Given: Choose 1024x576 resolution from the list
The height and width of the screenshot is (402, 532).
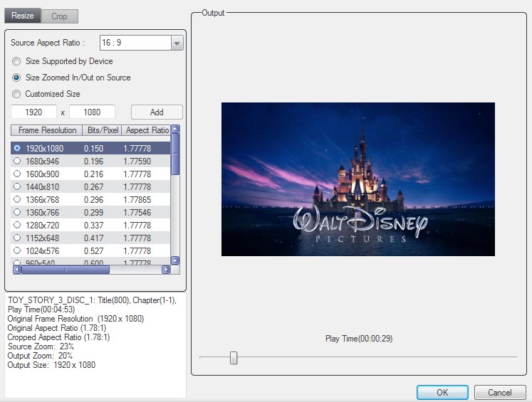Looking at the screenshot, I should pyautogui.click(x=44, y=251).
